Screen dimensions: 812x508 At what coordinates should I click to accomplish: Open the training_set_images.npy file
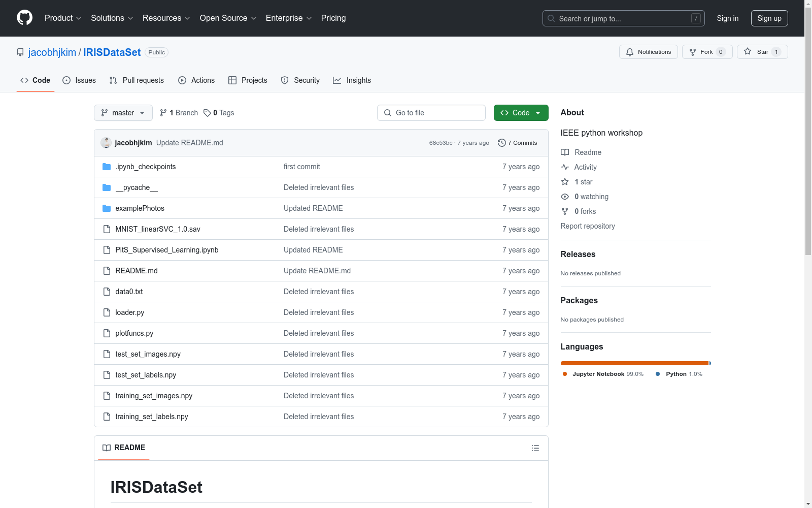(154, 396)
